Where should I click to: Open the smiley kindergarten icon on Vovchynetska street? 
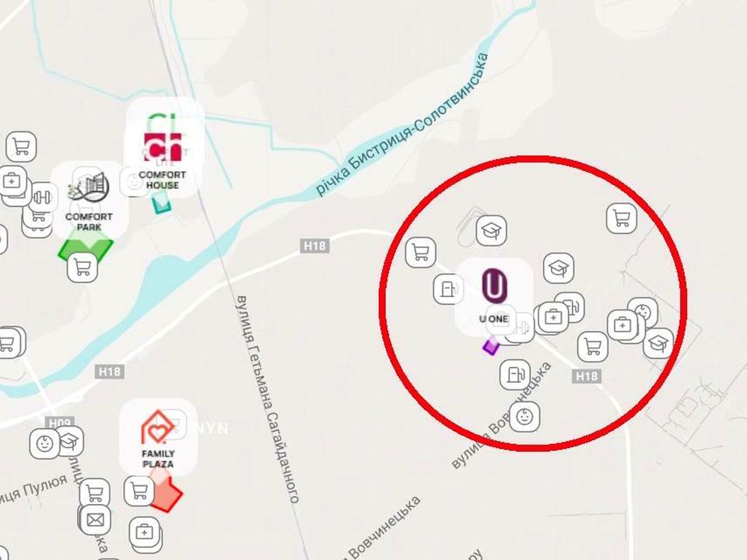coord(524,417)
